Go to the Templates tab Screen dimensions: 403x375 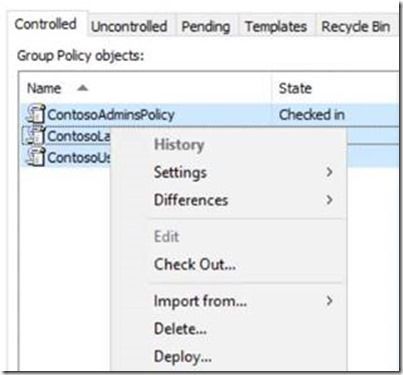[276, 26]
